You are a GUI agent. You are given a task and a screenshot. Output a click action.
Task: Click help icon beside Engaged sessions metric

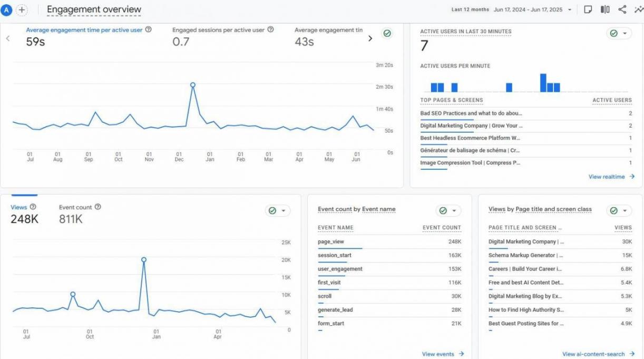(x=270, y=30)
